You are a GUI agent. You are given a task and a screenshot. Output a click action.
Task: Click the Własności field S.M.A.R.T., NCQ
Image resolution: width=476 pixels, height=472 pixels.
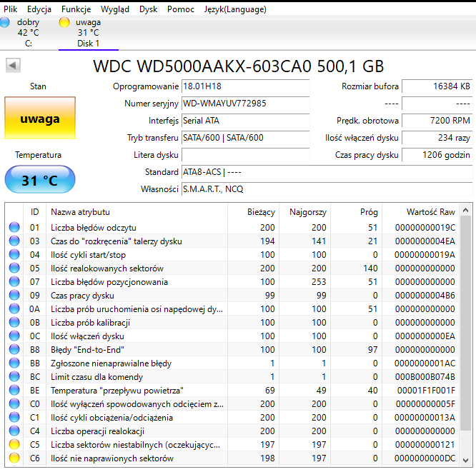click(x=327, y=189)
